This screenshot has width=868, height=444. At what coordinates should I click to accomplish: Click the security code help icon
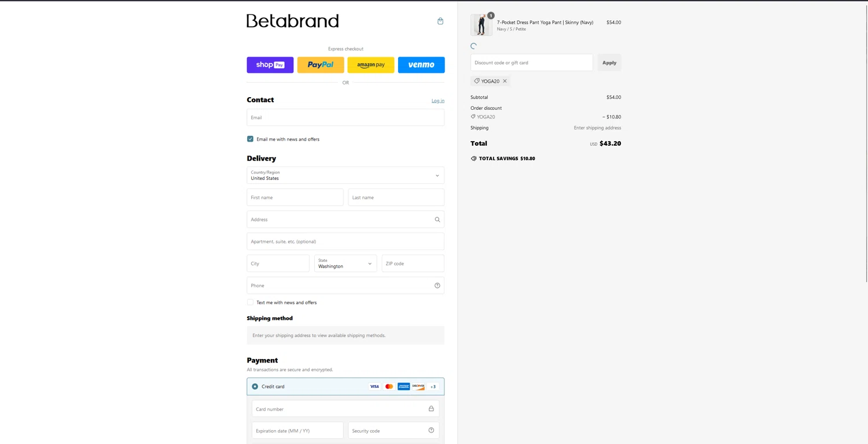click(x=431, y=430)
